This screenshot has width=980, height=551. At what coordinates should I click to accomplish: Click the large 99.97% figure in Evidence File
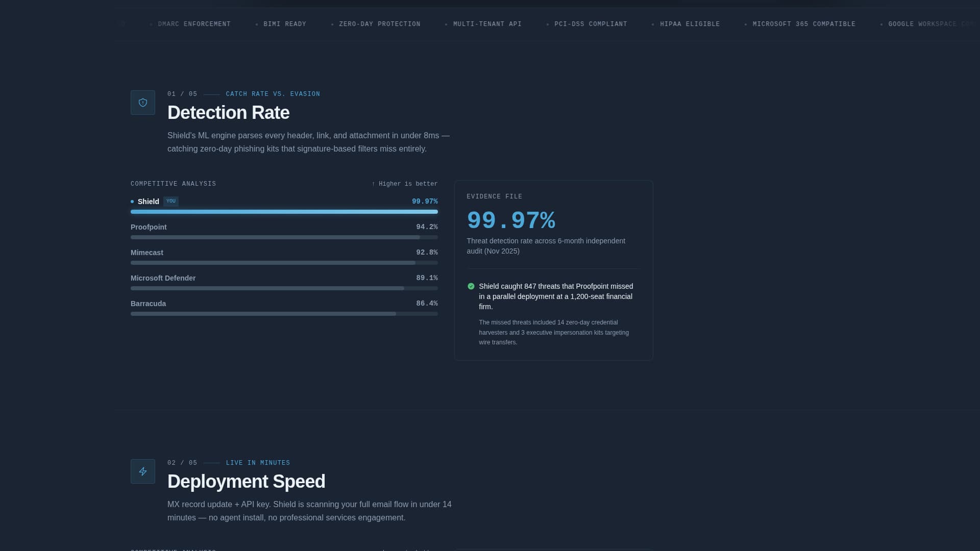click(511, 220)
